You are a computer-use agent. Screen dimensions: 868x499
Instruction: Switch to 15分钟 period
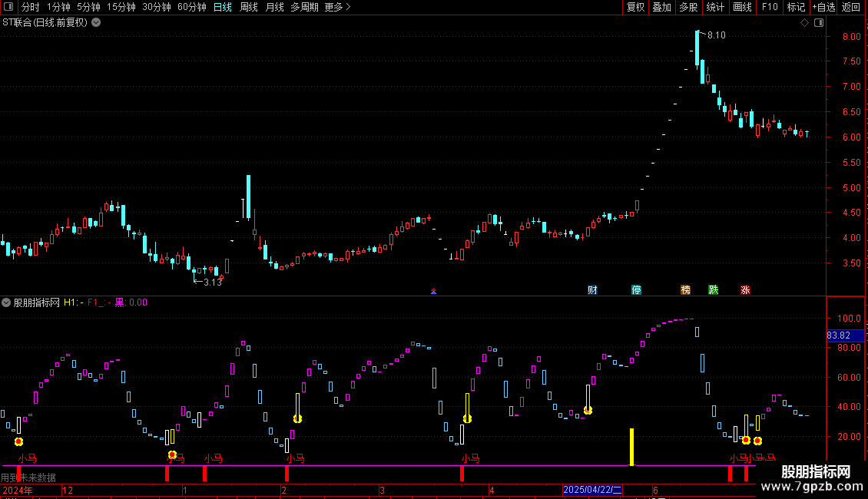(x=121, y=7)
